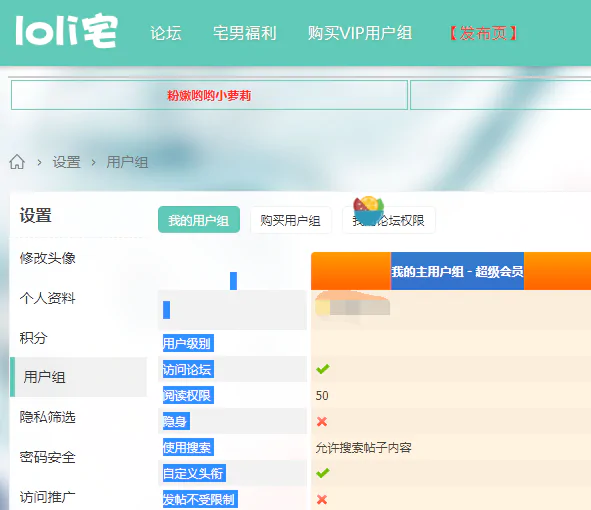Click the loli宅 site logo
The image size is (591, 510).
pyautogui.click(x=66, y=31)
